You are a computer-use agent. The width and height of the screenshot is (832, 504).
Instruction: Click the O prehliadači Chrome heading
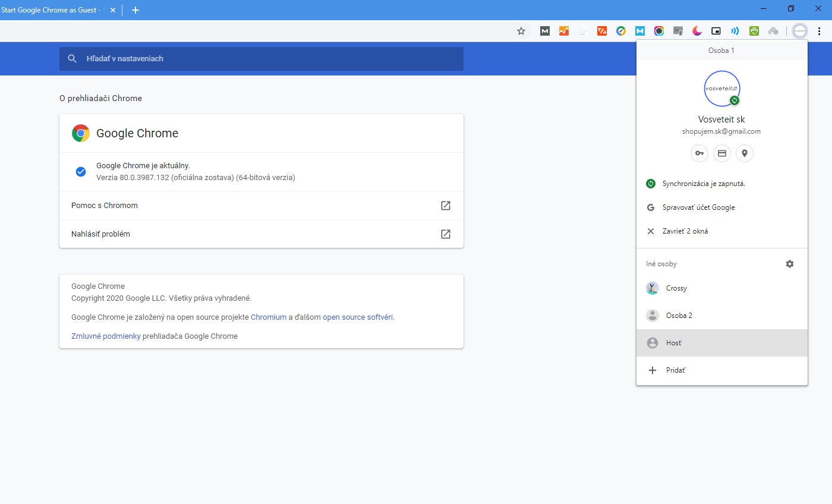(100, 99)
